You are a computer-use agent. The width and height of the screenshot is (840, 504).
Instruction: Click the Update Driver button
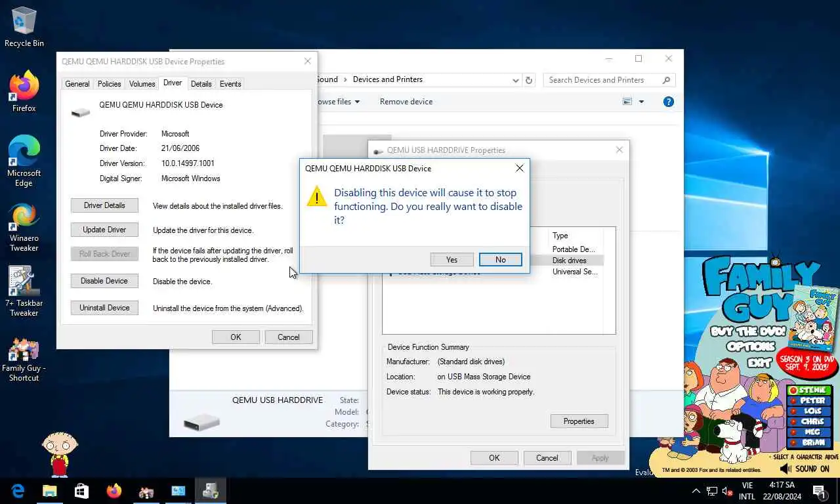tap(104, 230)
